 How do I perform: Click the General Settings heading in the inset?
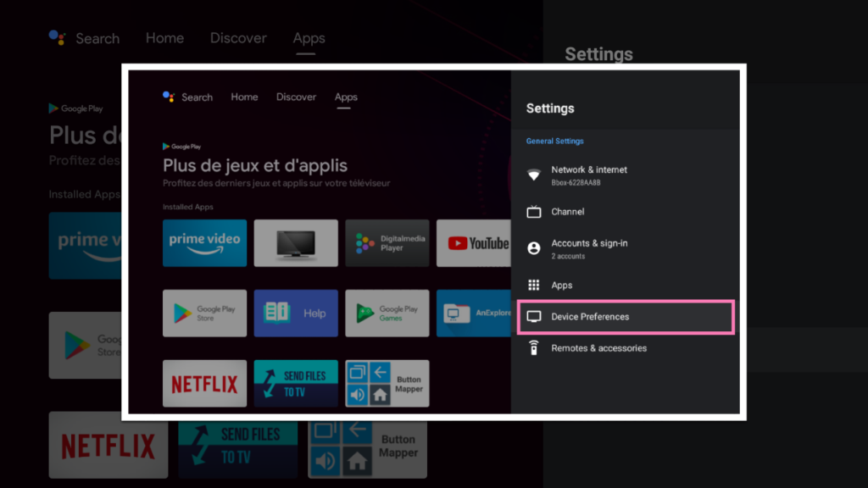[x=554, y=141]
